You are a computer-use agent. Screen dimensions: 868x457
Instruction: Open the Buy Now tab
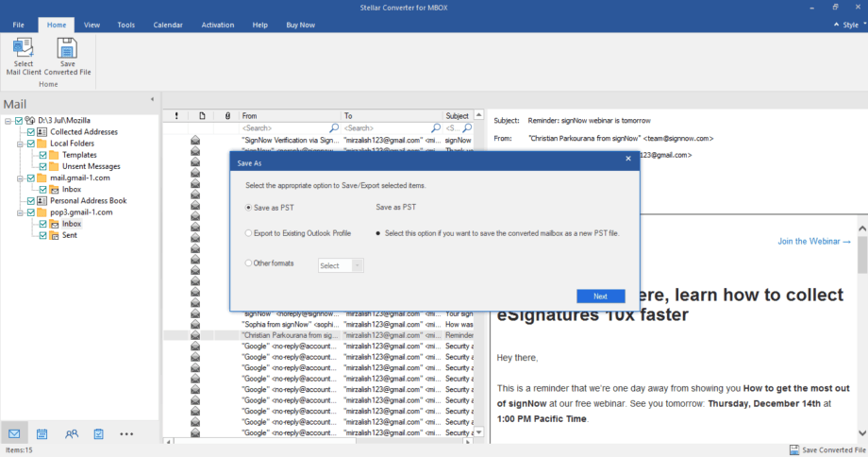[x=301, y=25]
